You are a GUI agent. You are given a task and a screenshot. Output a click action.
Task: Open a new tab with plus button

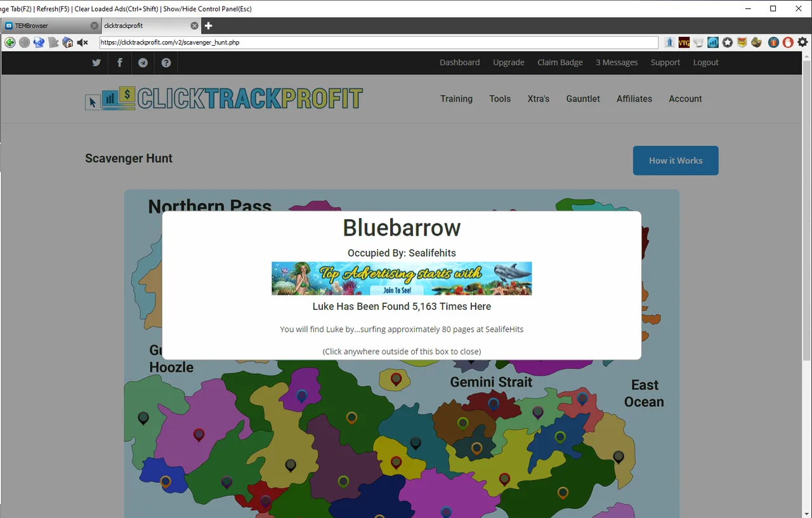point(208,26)
